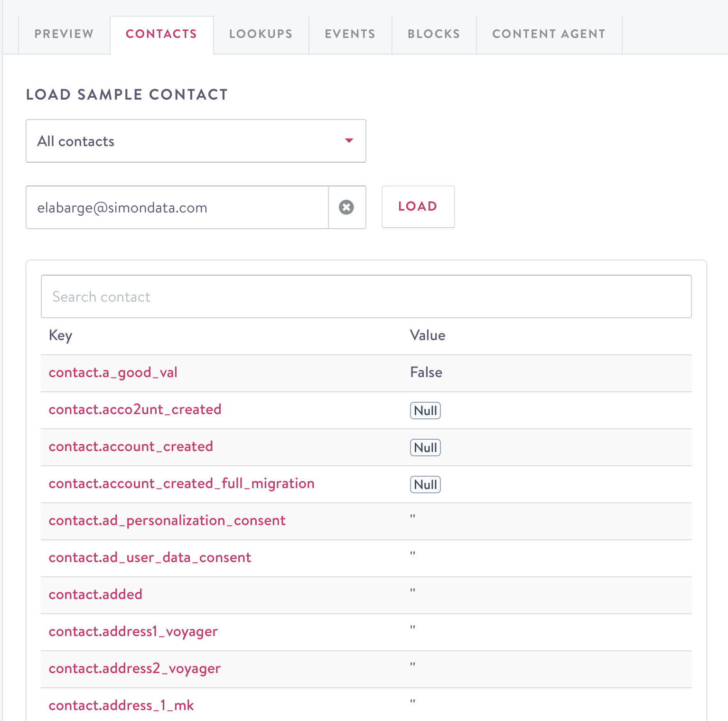Click the False value for contact.a_good_val
The image size is (728, 721).
(426, 372)
